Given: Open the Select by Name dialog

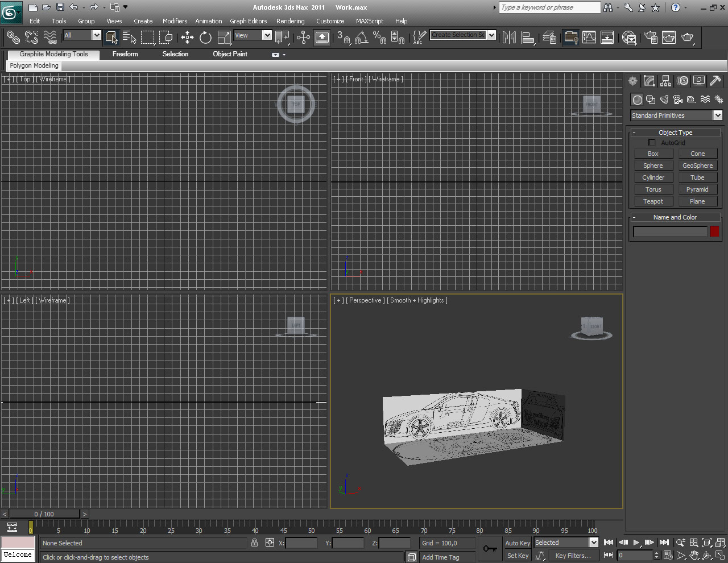Looking at the screenshot, I should tap(130, 38).
